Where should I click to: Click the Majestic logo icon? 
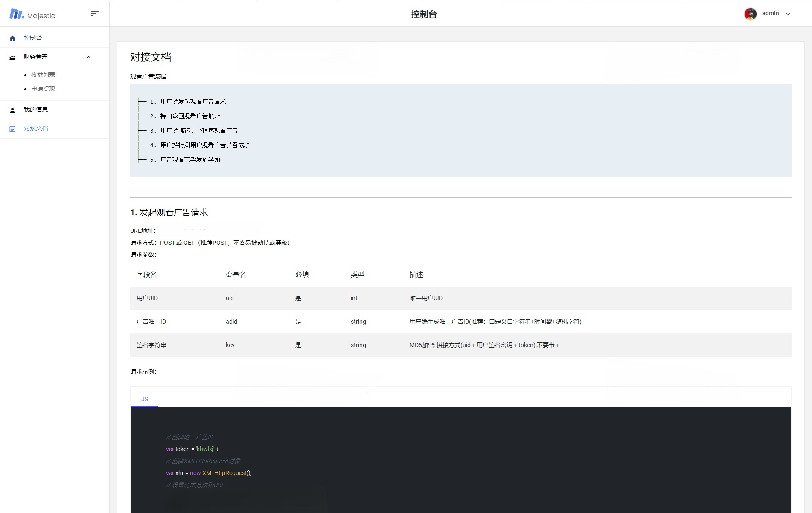tap(16, 14)
